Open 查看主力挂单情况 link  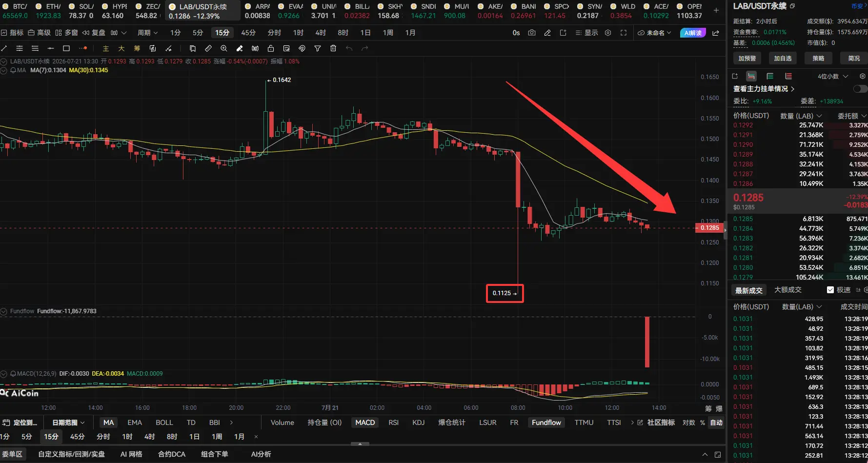click(x=764, y=89)
